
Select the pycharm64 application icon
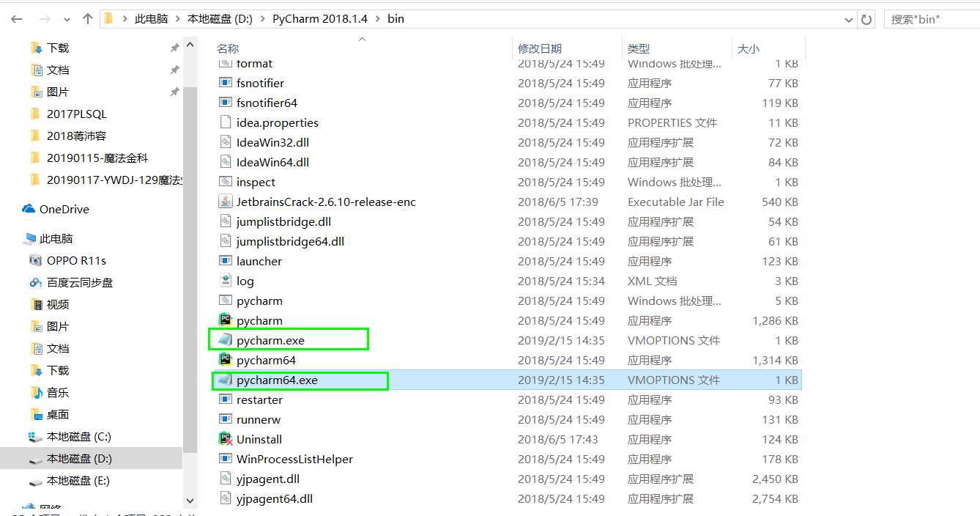(226, 360)
